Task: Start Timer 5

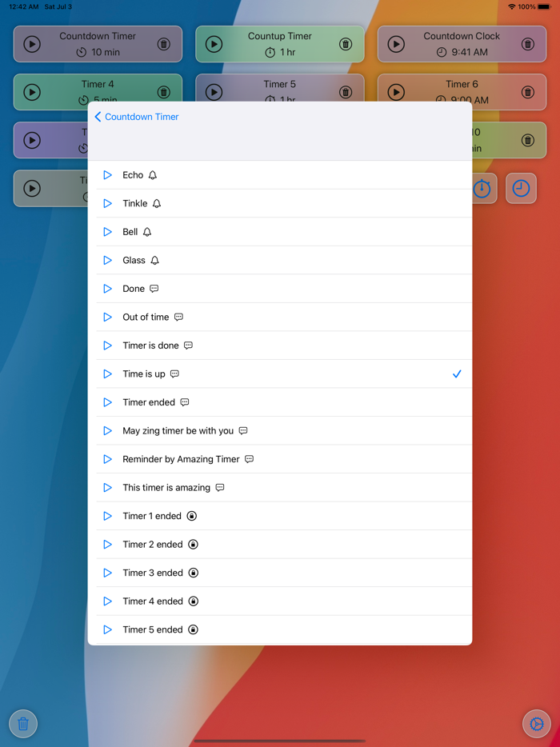Action: 214,92
